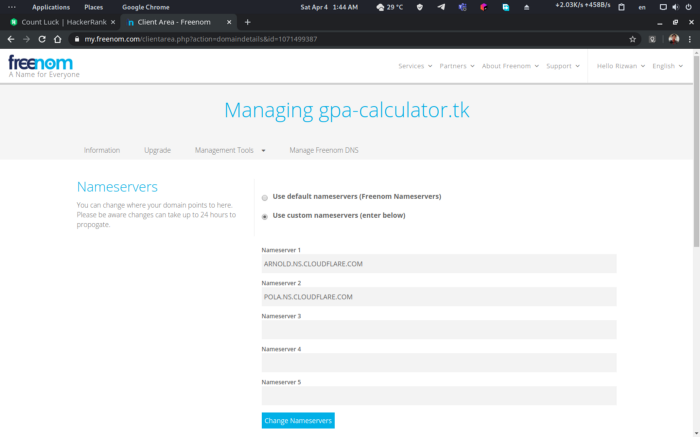Open Google Chrome panel menu
This screenshot has height=437, width=700.
click(x=146, y=7)
